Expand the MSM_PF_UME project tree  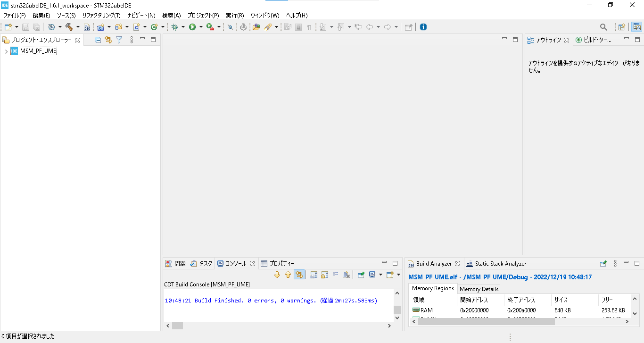pos(6,51)
